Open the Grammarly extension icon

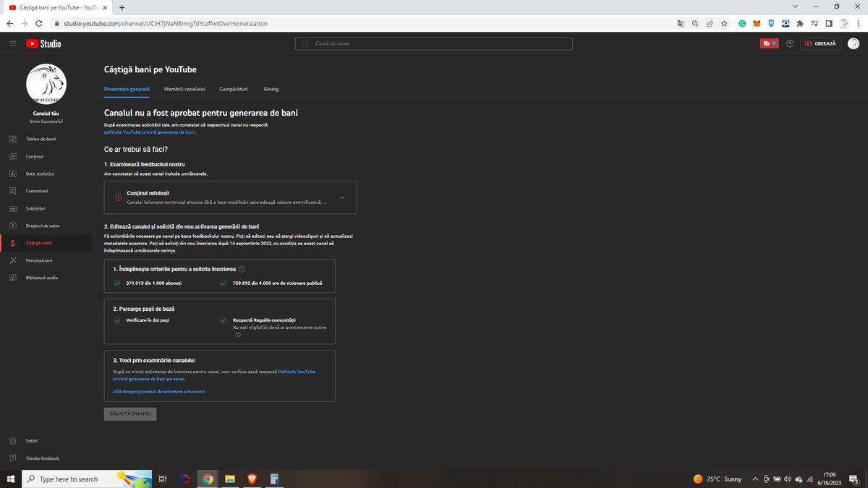[742, 23]
